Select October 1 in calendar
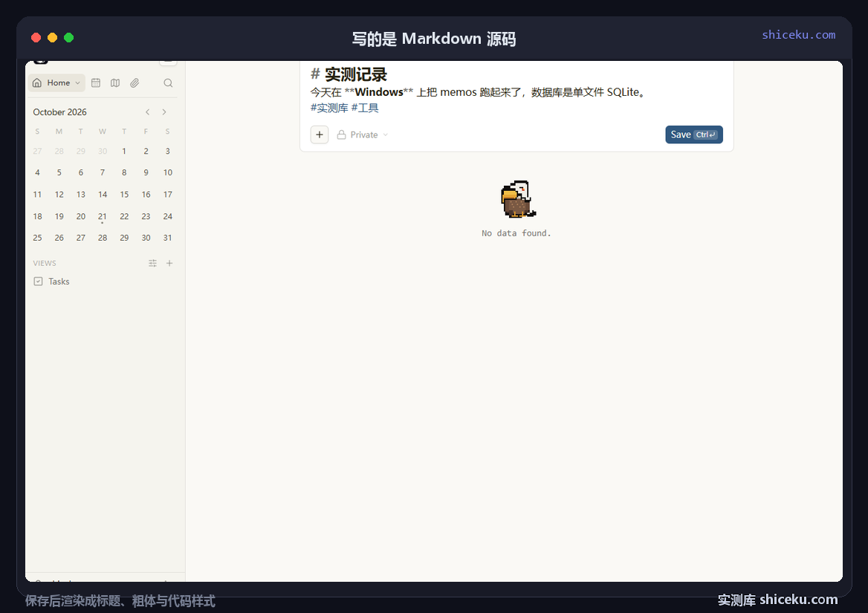 click(124, 151)
